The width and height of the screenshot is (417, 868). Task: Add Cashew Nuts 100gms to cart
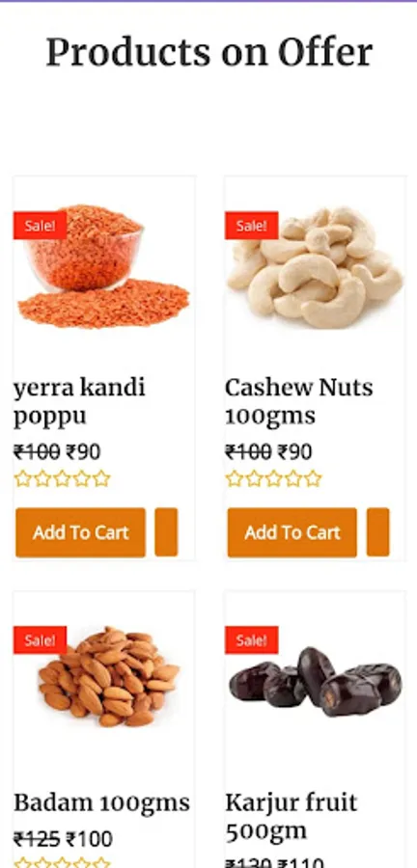click(292, 532)
